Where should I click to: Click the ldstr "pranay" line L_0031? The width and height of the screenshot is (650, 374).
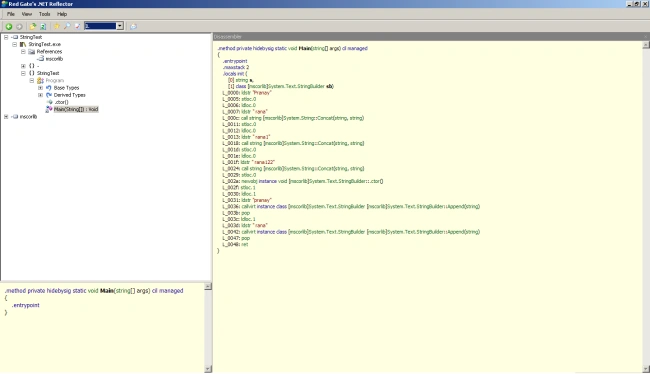pos(247,200)
